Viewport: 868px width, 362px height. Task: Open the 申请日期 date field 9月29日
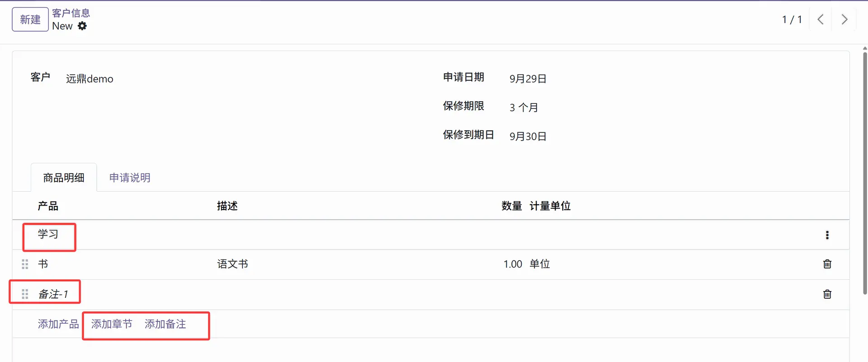point(528,79)
